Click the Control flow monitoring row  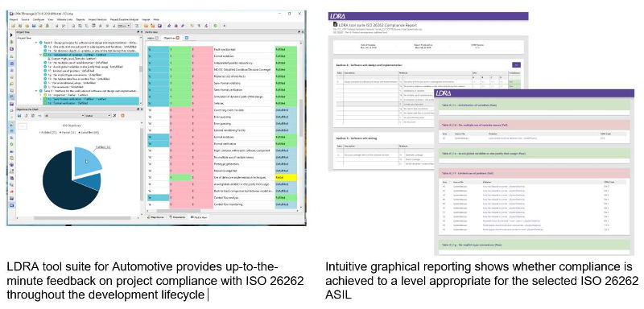[x=222, y=204]
